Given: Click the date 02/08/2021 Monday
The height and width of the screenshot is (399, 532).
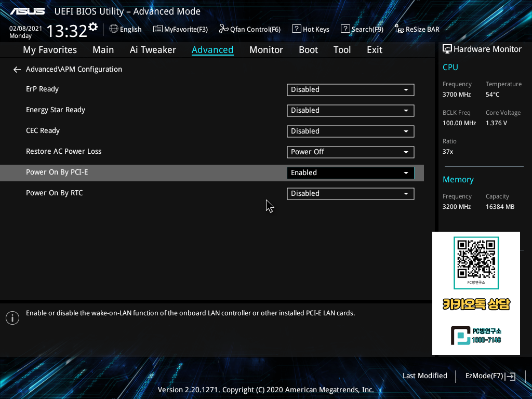Looking at the screenshot, I should (25, 32).
